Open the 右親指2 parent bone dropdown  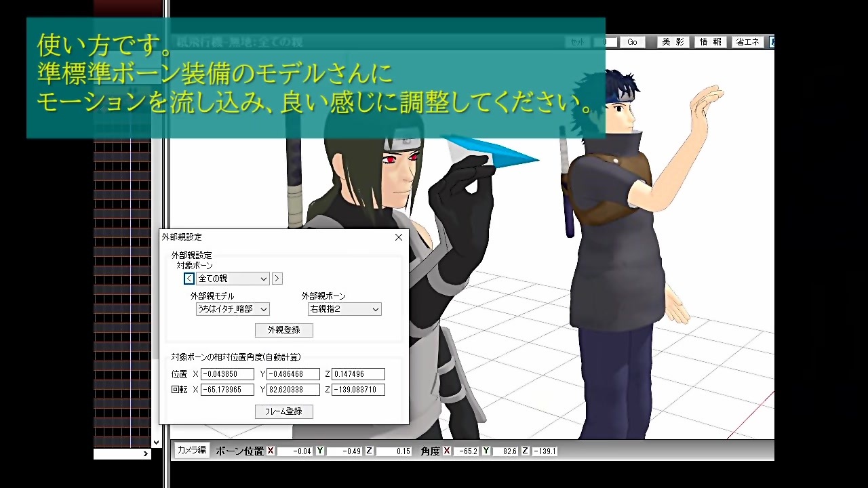344,309
